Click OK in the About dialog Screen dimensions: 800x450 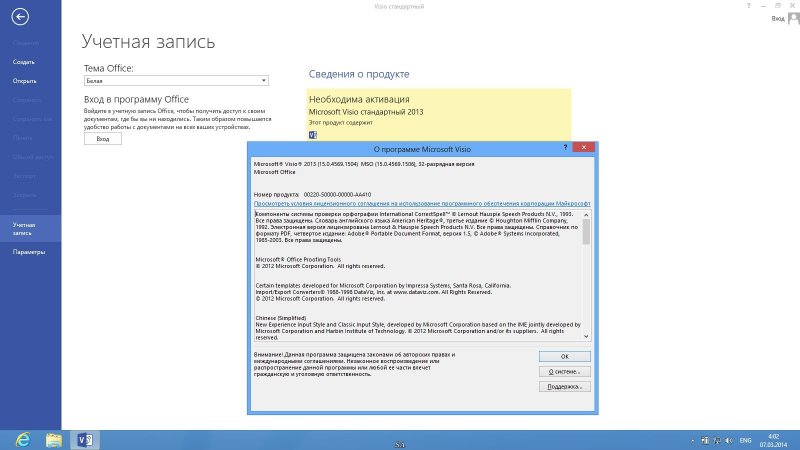565,357
